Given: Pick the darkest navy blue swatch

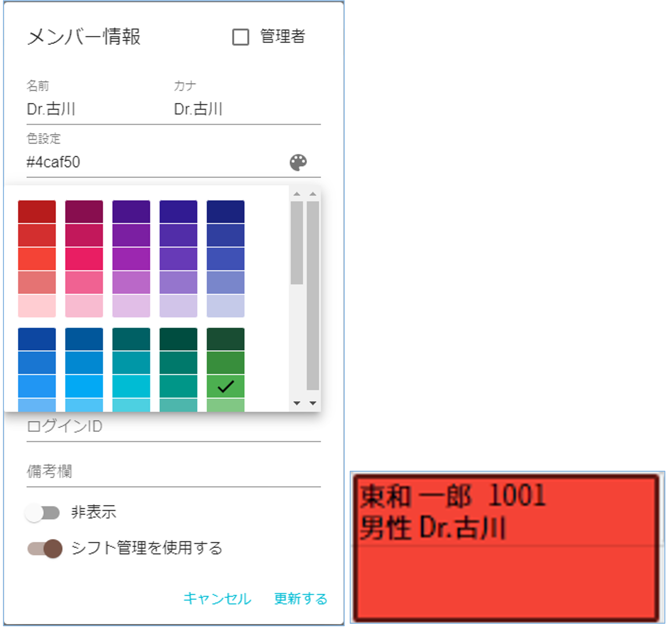Looking at the screenshot, I should [226, 212].
